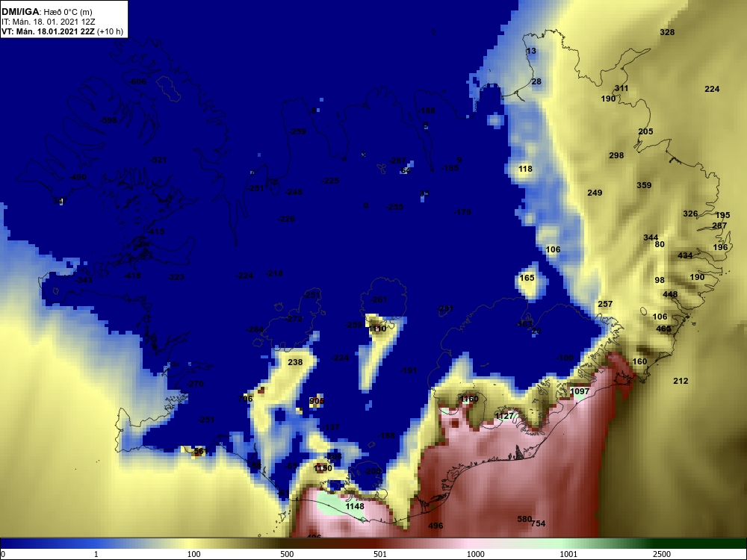The width and height of the screenshot is (747, 560).
Task: Click the map value "118"
Action: [525, 169]
